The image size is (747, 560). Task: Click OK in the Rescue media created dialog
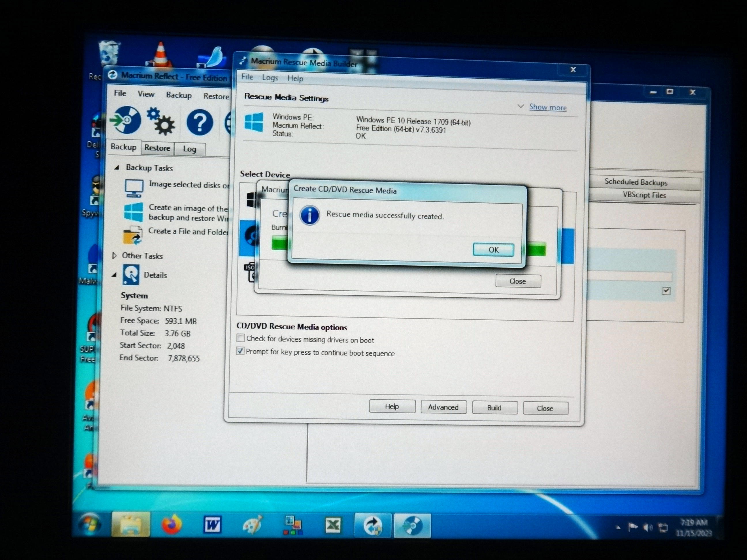[493, 249]
